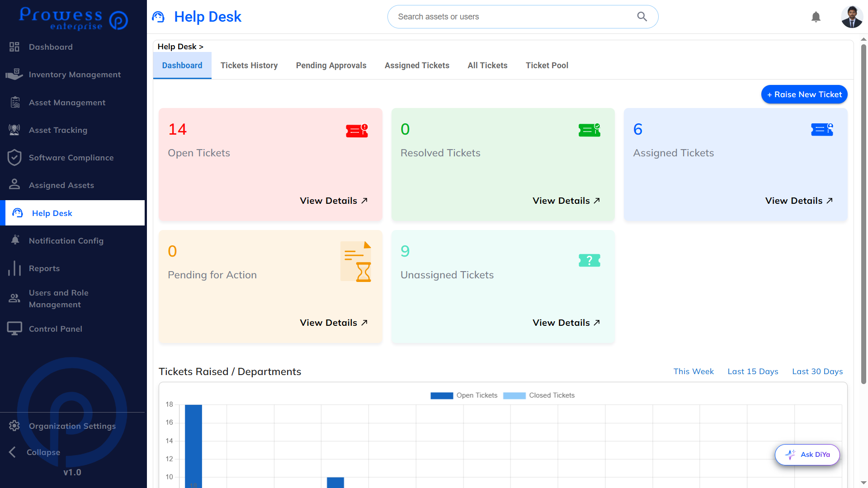Collapse the sidebar menu
868x488 pixels.
point(35,452)
